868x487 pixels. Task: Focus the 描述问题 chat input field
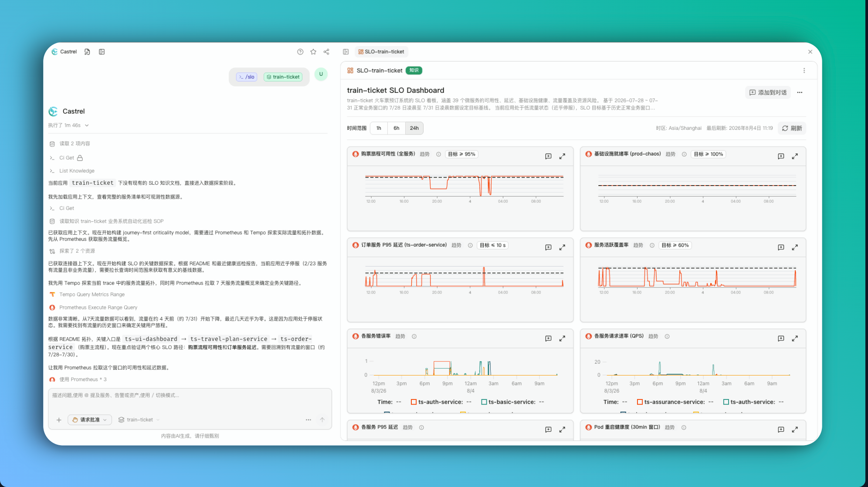190,396
